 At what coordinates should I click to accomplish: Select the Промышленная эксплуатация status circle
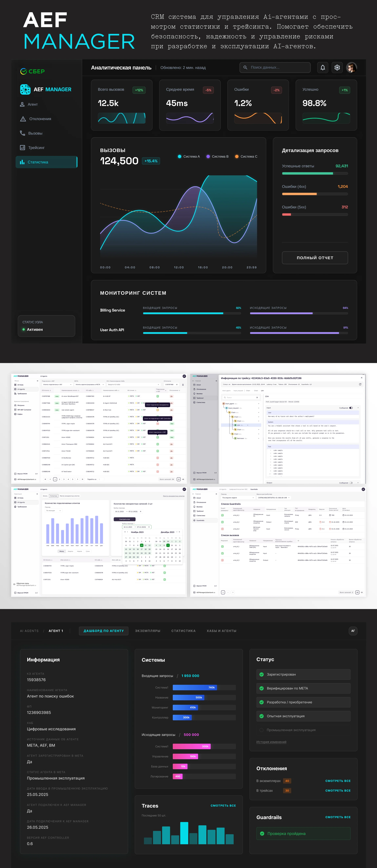pos(262,730)
